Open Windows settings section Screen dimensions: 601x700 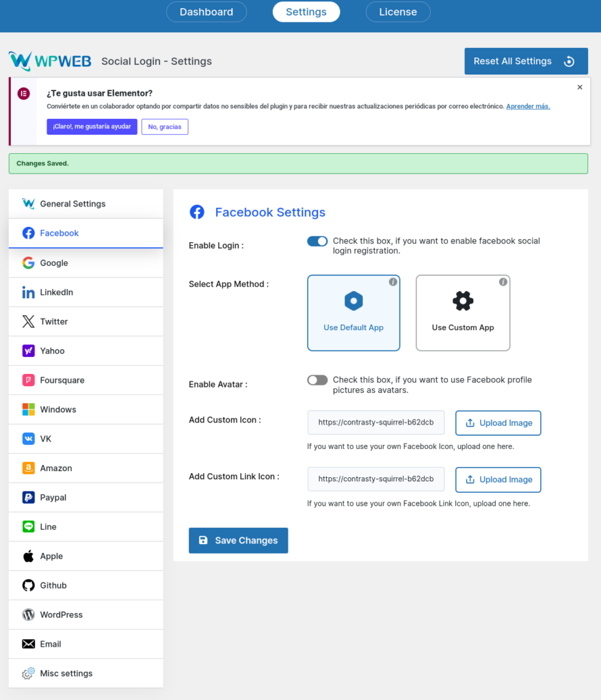(85, 409)
